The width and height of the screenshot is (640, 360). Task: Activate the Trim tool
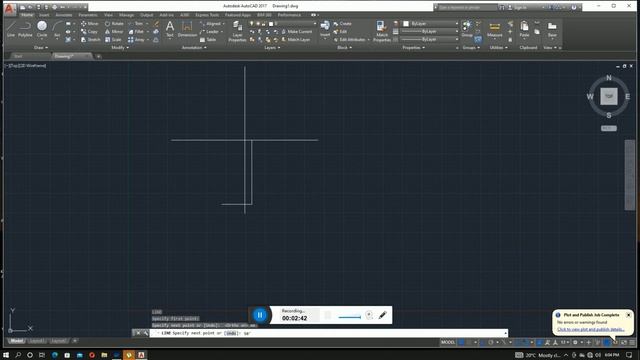click(x=136, y=24)
